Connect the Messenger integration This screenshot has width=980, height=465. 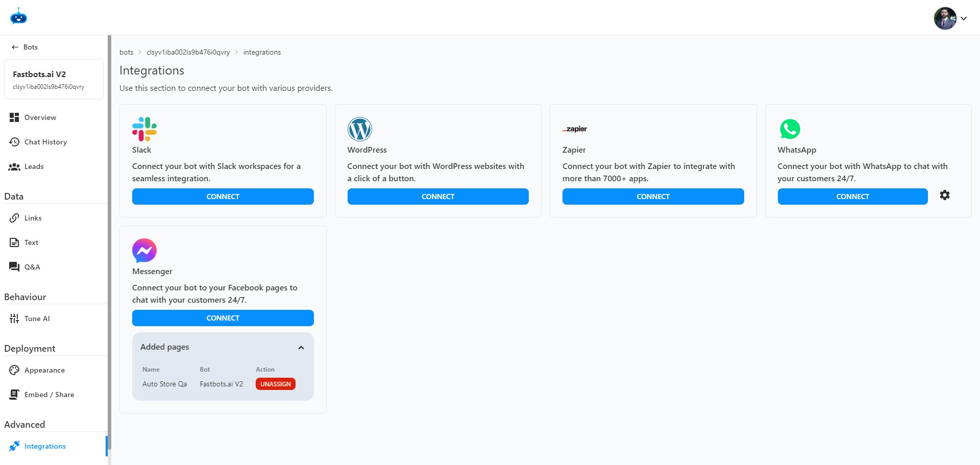pos(223,318)
